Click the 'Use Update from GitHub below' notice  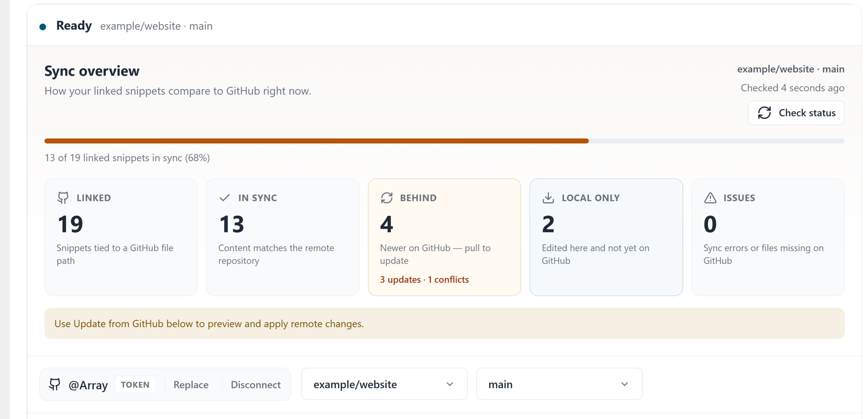(444, 323)
